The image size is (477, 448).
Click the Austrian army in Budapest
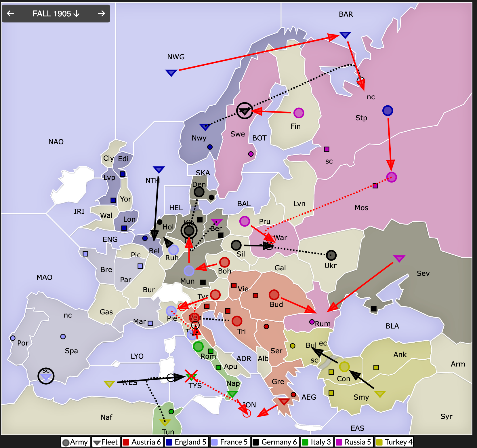[x=274, y=295]
